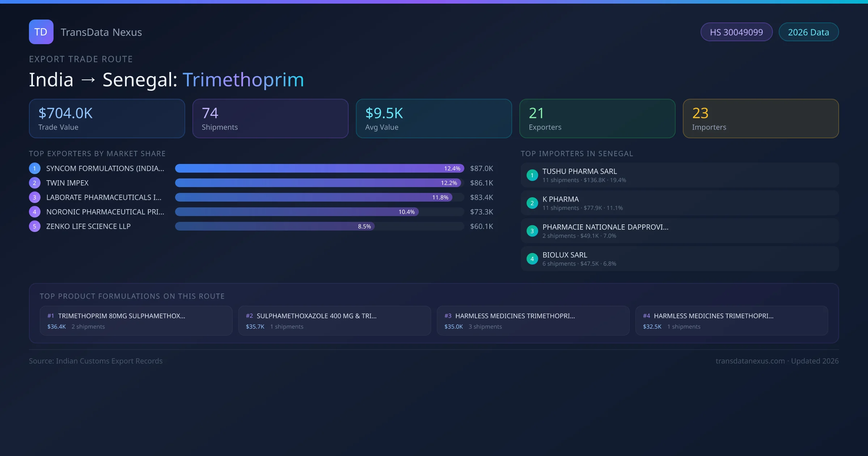868x456 pixels.
Task: Click the 2026 Data pill badge
Action: (808, 32)
